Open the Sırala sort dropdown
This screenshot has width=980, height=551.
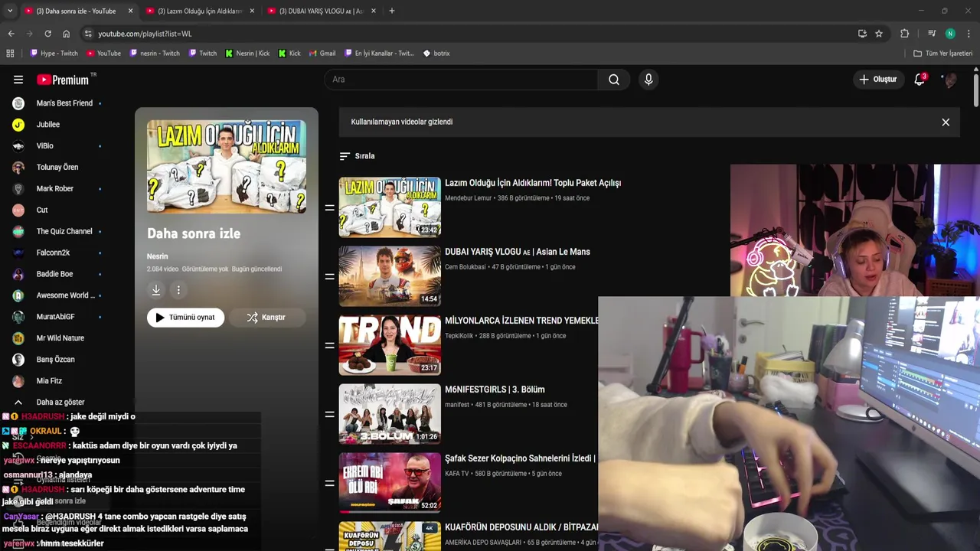357,156
